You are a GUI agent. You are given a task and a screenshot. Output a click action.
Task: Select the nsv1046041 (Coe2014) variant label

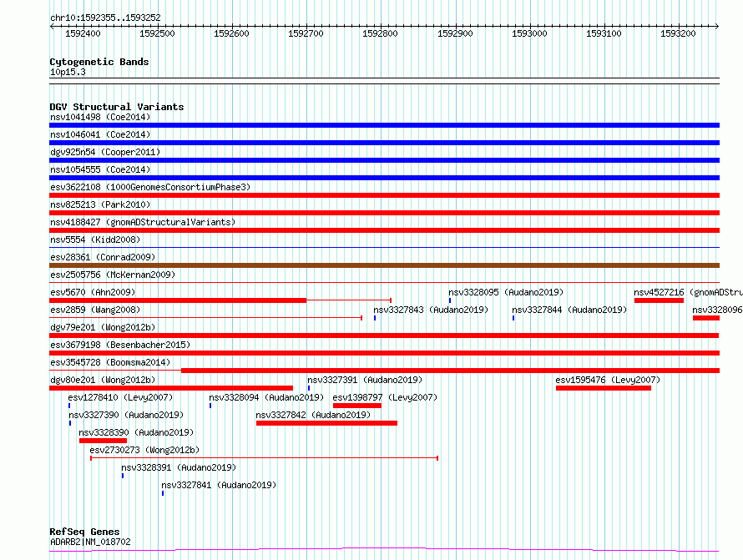pyautogui.click(x=100, y=134)
